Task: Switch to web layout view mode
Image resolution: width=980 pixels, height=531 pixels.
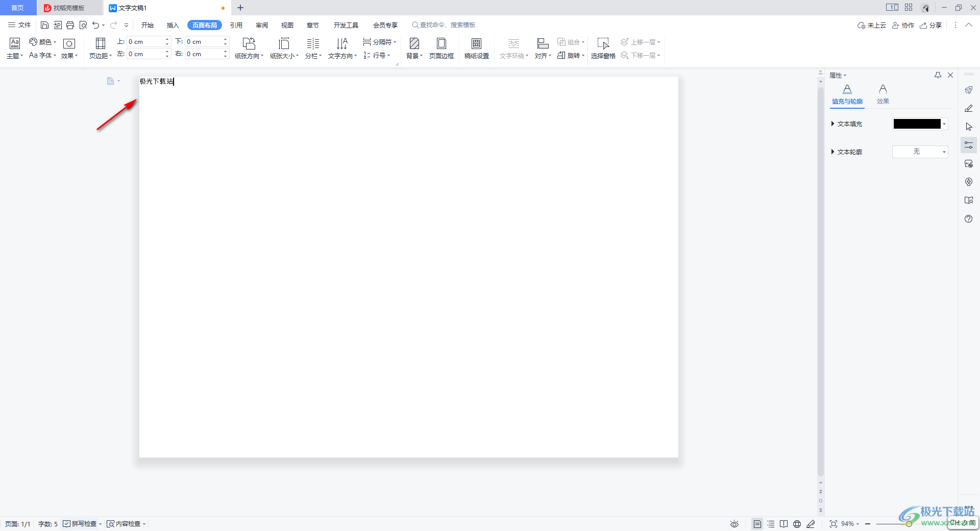Action: coord(797,524)
